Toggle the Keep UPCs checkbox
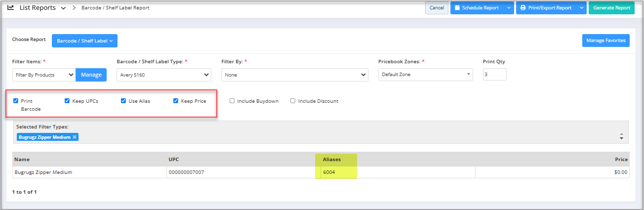This screenshot has width=644, height=210. (x=67, y=101)
